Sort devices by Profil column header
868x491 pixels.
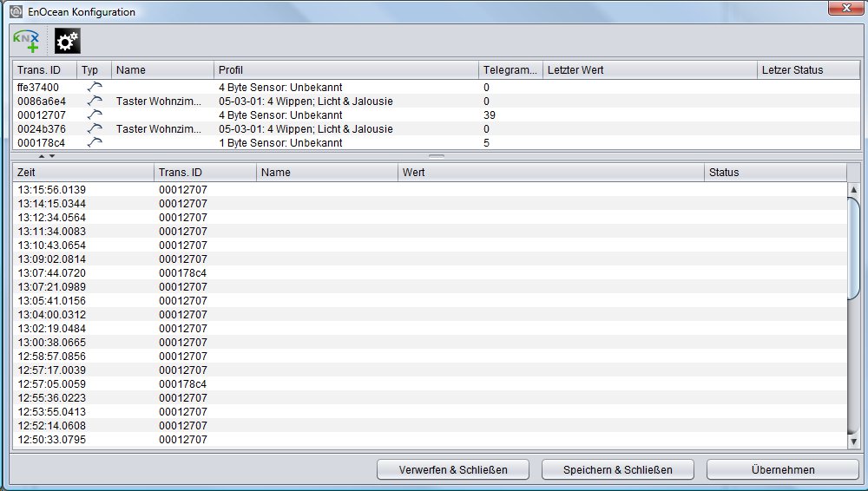point(346,69)
